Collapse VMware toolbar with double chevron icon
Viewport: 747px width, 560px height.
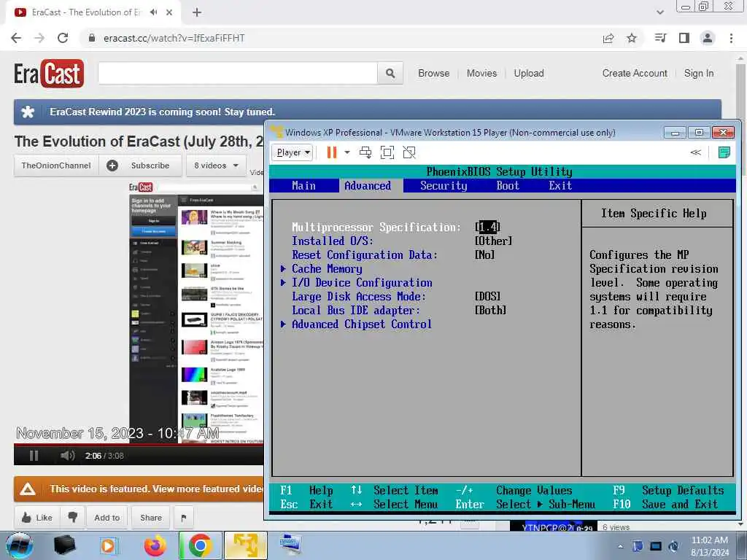point(695,152)
